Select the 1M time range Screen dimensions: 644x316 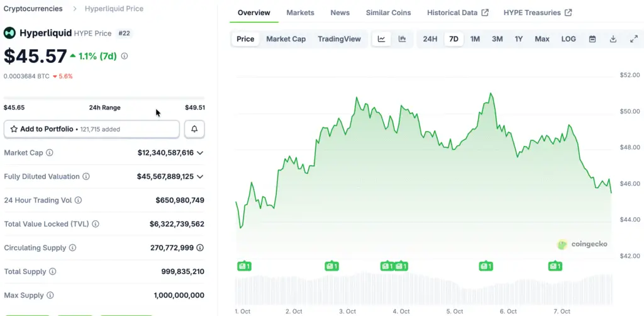(475, 39)
